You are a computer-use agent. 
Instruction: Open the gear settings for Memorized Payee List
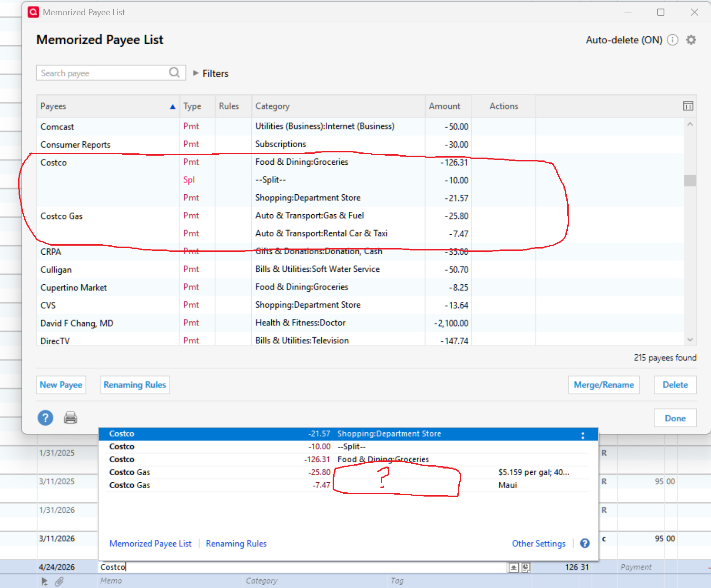(x=691, y=40)
